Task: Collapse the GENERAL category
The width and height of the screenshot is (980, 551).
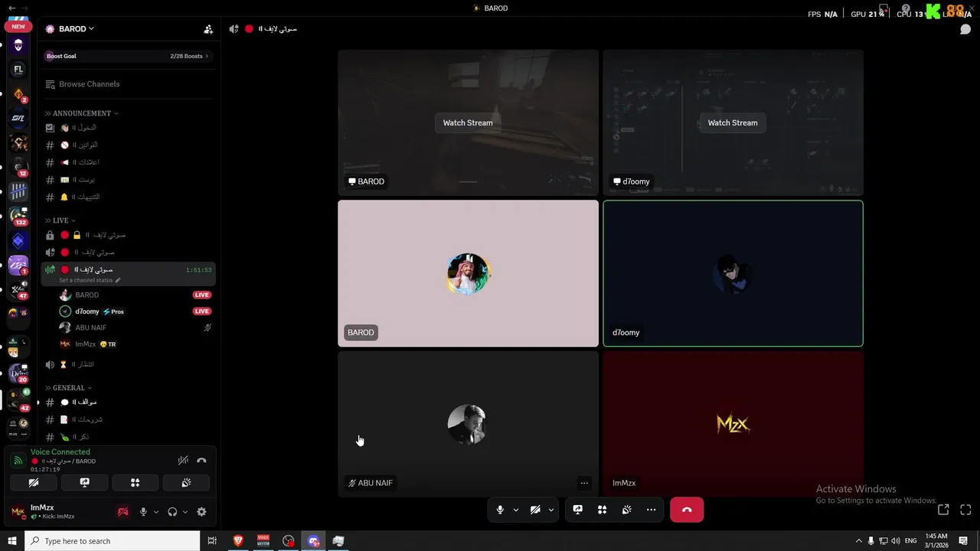Action: [x=69, y=388]
